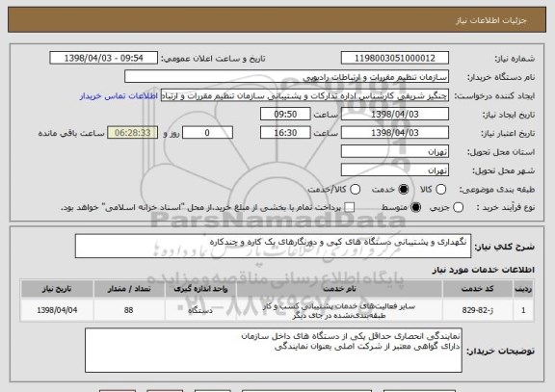Select service table row 1
The image size is (555, 392).
277,310
